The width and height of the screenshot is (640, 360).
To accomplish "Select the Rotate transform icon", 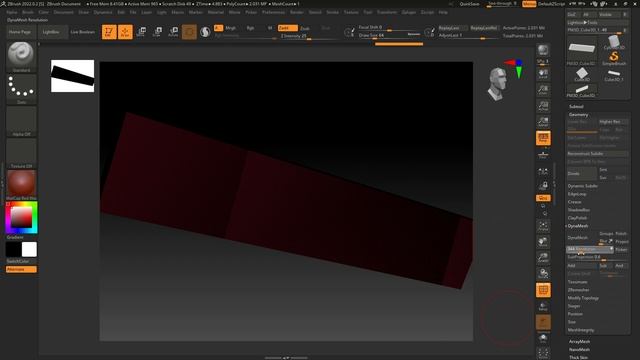I will pos(173,31).
